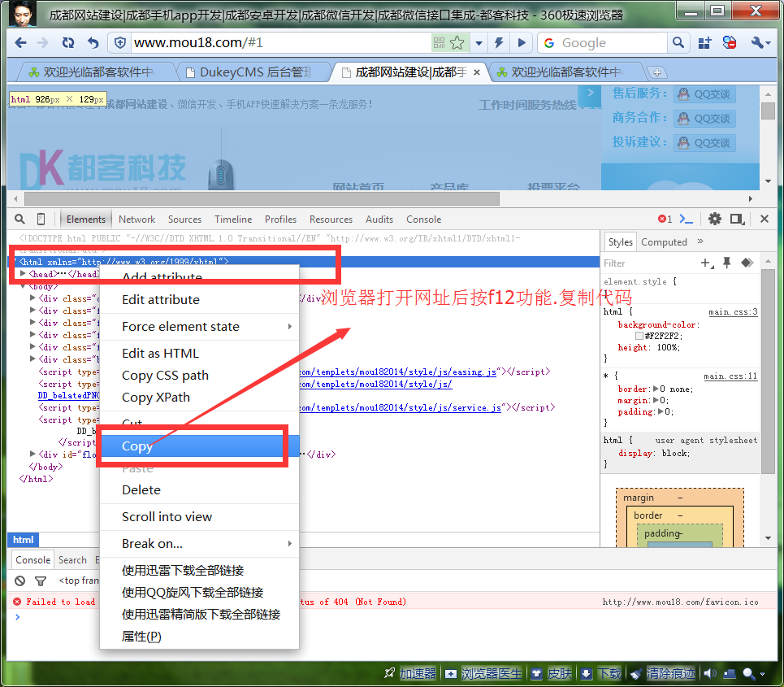Viewport: 784px width, 687px height.
Task: Choose 使用QQ旋风下载全部链接 menu item
Action: coord(200,593)
